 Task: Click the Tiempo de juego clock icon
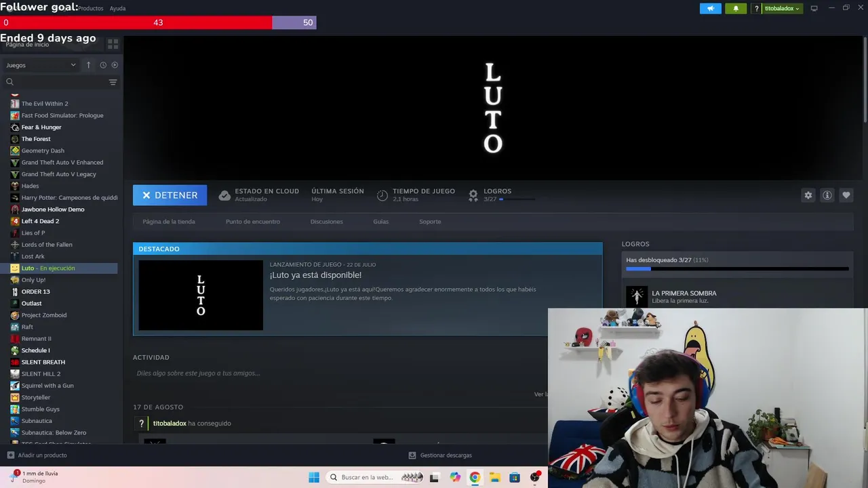click(382, 195)
